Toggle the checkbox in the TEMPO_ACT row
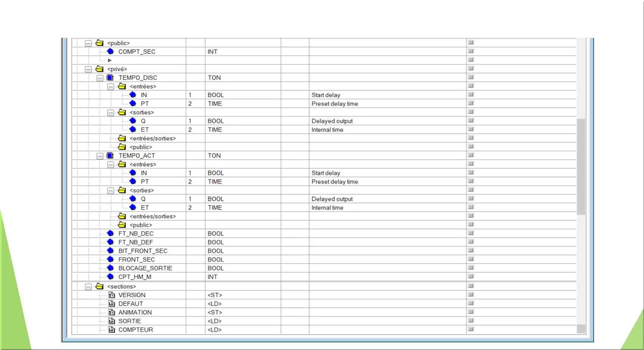Screen dimensions: 644x350 pyautogui.click(x=471, y=155)
